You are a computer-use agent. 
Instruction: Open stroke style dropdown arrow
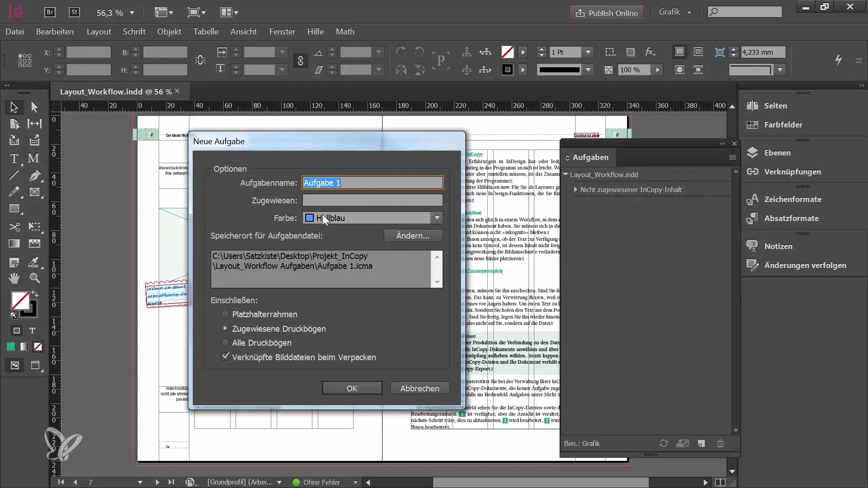(588, 70)
